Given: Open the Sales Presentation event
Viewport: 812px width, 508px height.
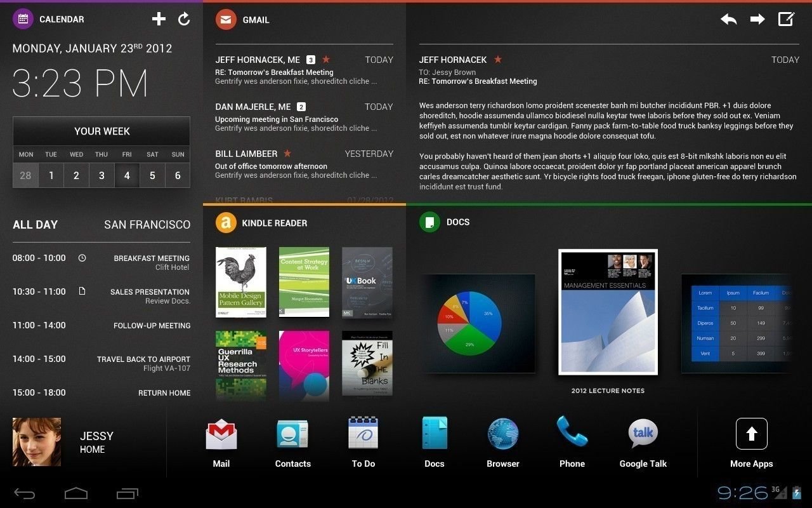Looking at the screenshot, I should click(x=101, y=296).
